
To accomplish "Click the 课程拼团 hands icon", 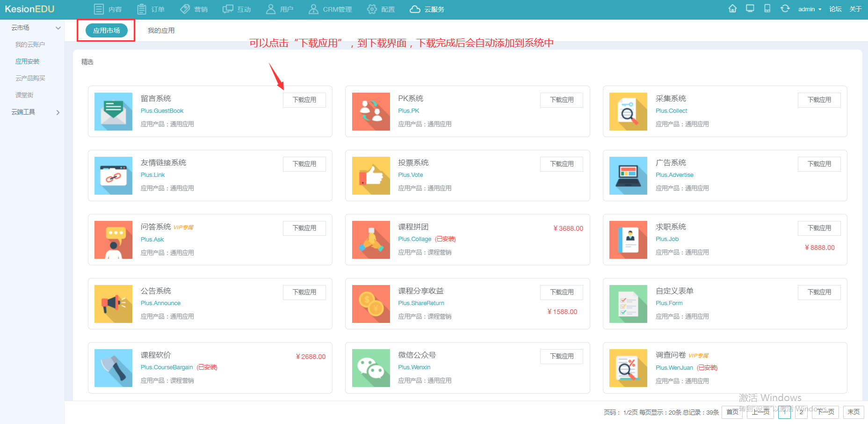I will pos(371,240).
